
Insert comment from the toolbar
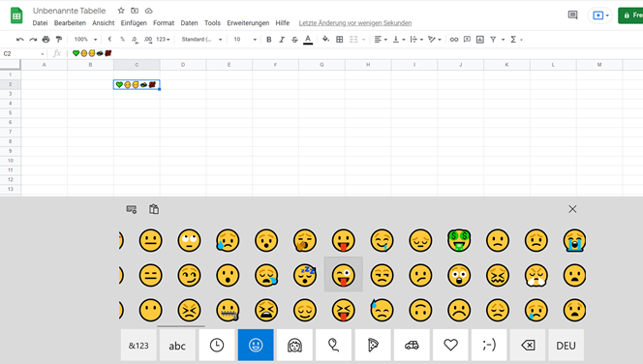[x=467, y=40]
